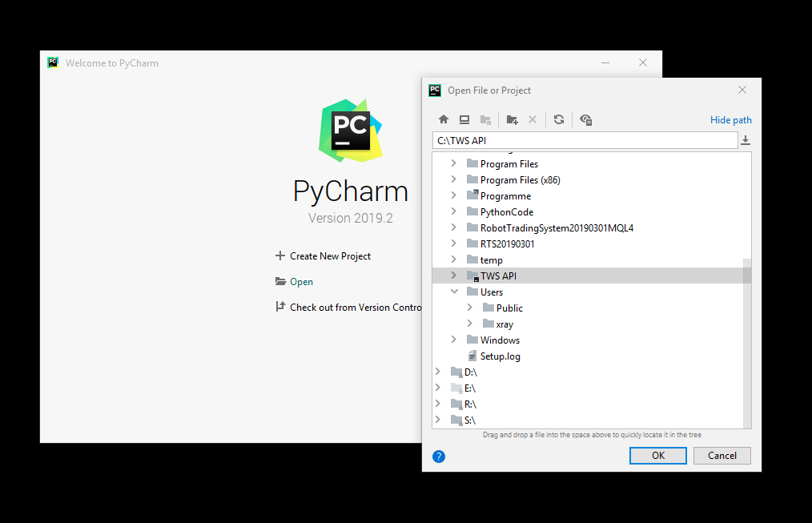
Task: Close the Open File or Project dialog
Action: click(742, 90)
